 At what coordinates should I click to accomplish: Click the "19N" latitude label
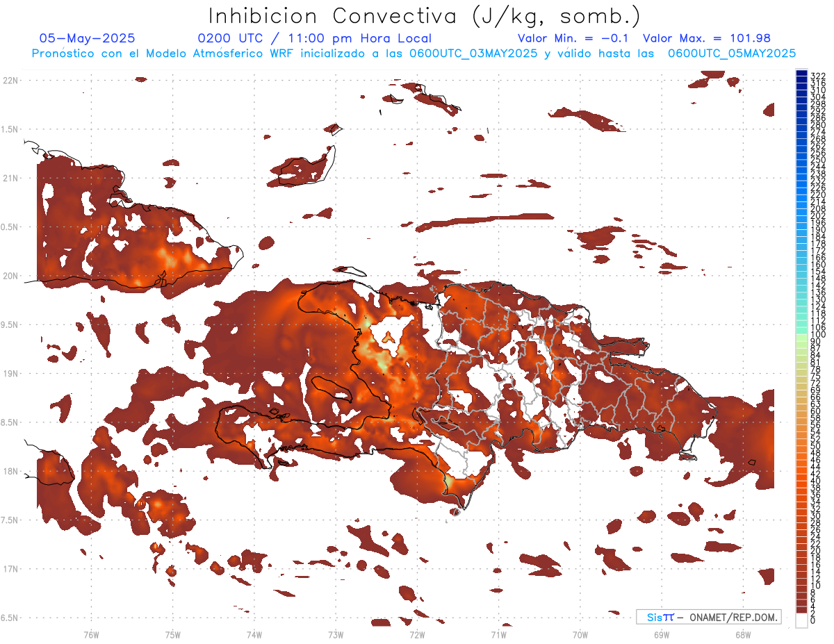pos(10,373)
